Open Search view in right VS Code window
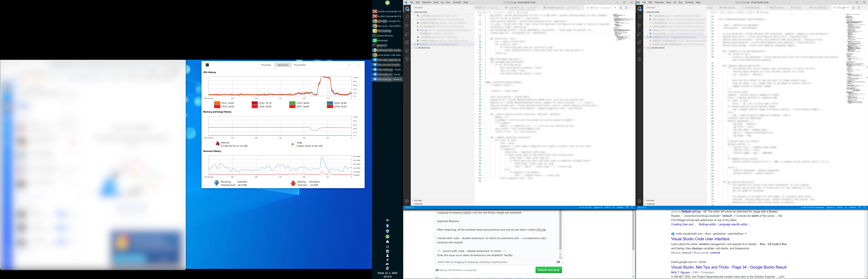The width and height of the screenshot is (868, 279). (639, 17)
